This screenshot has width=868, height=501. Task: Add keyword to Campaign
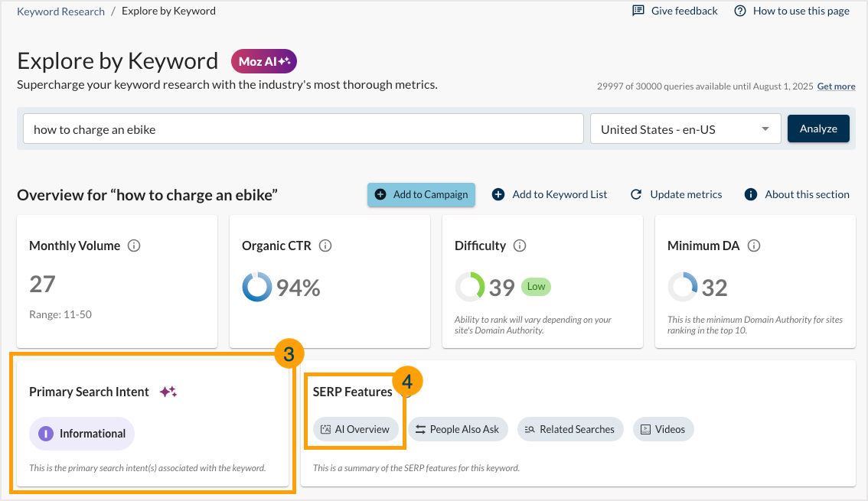[x=421, y=194]
